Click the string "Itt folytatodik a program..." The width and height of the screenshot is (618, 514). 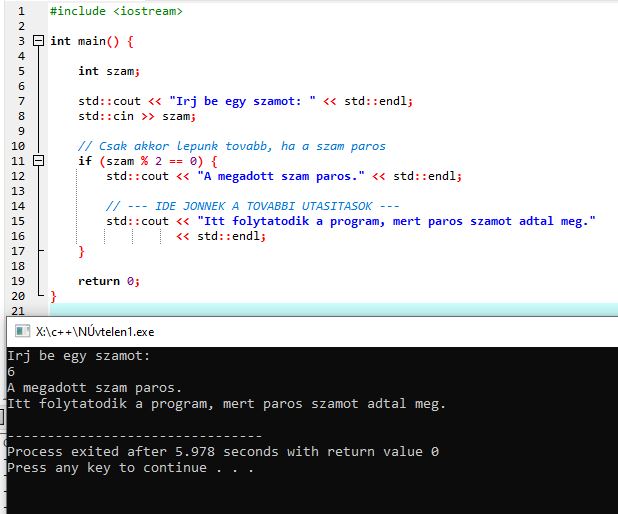[396, 221]
